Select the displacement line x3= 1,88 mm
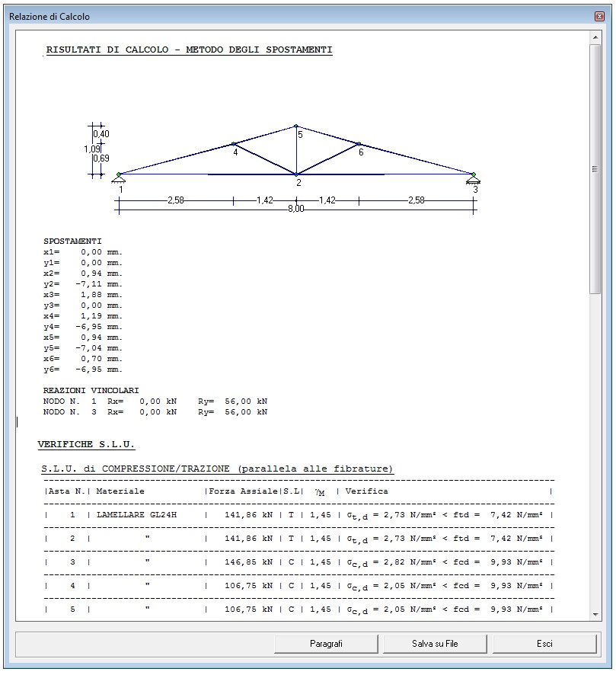616x675 pixels. click(x=83, y=295)
